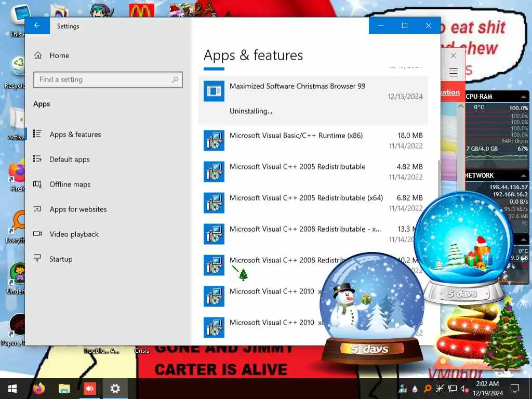Select Apps & features in the sidebar

click(x=75, y=135)
